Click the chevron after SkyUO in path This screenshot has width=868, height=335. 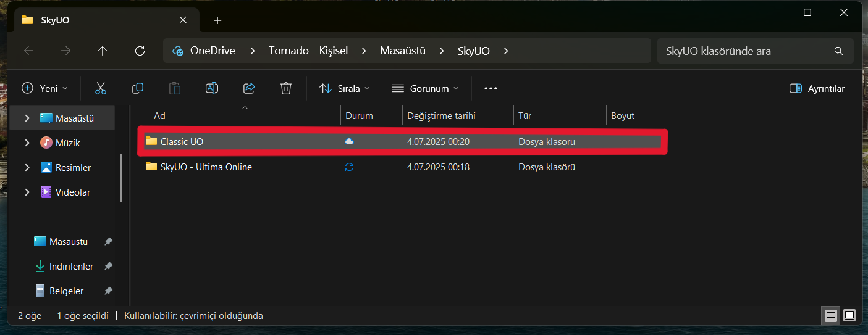tap(506, 51)
